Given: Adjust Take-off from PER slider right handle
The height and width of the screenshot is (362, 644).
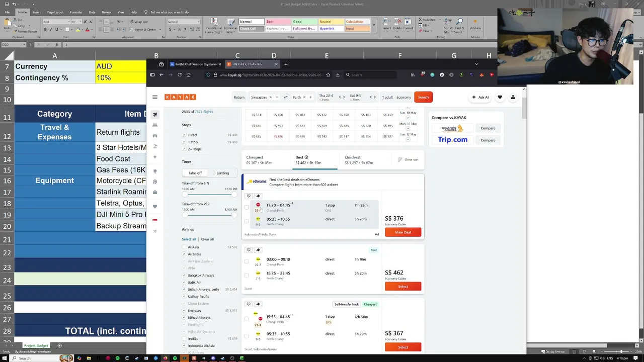Looking at the screenshot, I should coord(234,215).
